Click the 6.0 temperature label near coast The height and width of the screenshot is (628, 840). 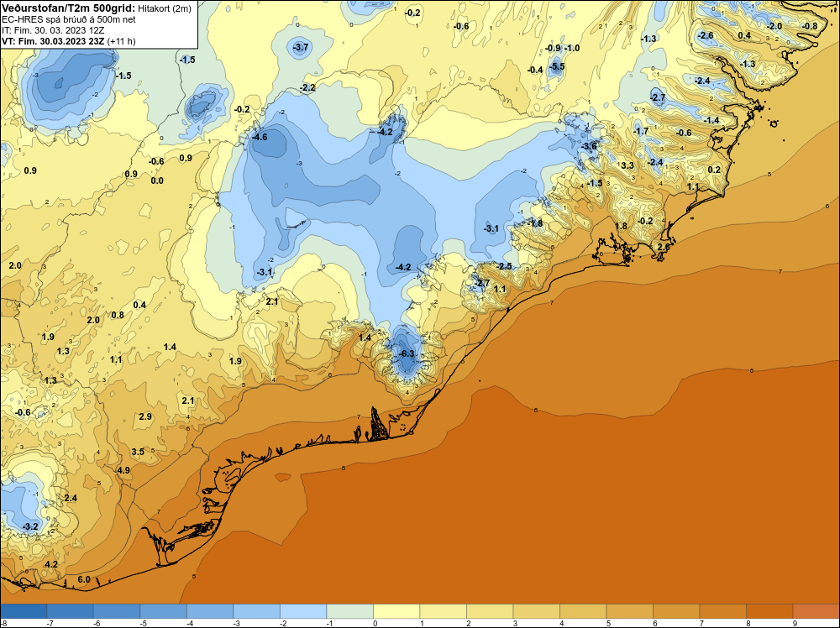pos(84,580)
